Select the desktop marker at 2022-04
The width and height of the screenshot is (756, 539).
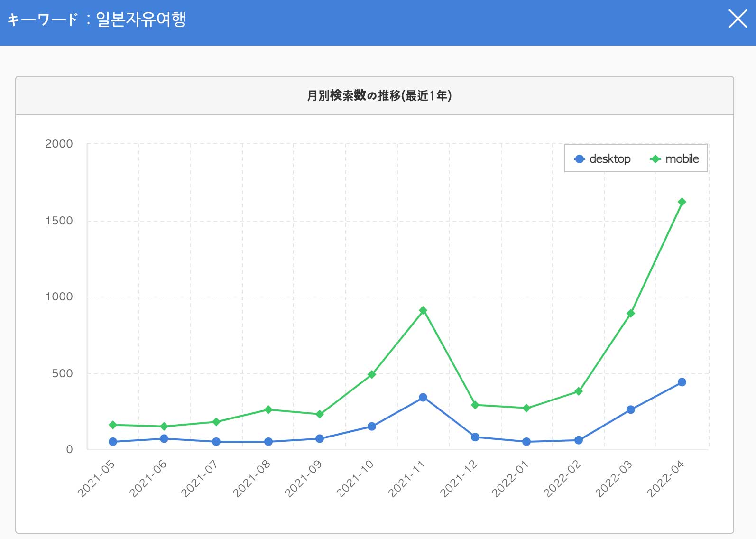pyautogui.click(x=682, y=382)
